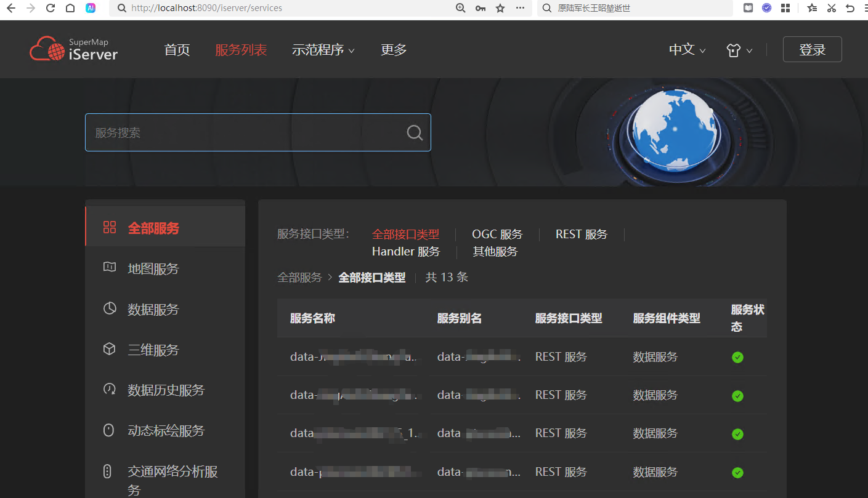This screenshot has width=868, height=498.
Task: Click the 登录 login button
Action: tap(812, 50)
